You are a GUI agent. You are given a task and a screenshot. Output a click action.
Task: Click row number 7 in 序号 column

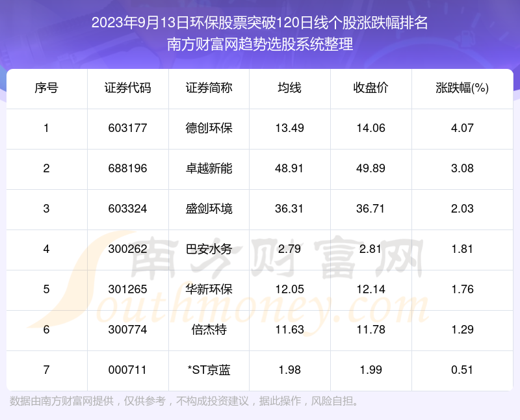[46, 370]
